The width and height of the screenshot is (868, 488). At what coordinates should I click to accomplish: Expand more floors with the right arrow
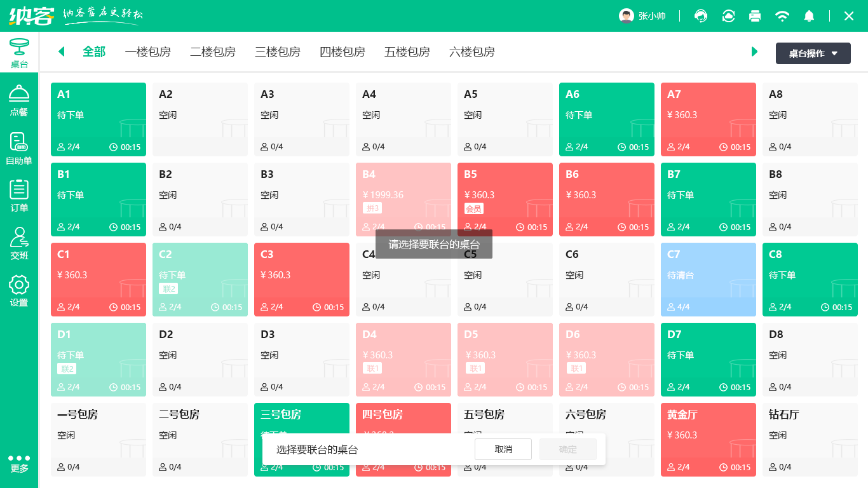(754, 52)
